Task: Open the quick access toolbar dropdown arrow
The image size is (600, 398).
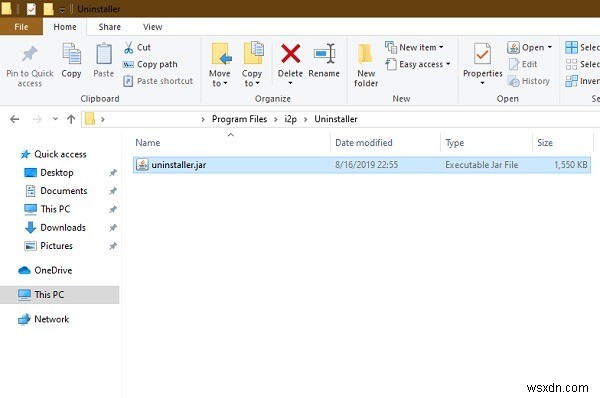Action: (x=62, y=10)
